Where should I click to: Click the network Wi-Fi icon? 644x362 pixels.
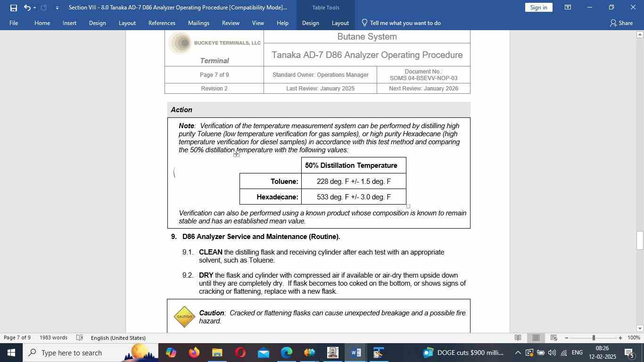click(x=564, y=353)
